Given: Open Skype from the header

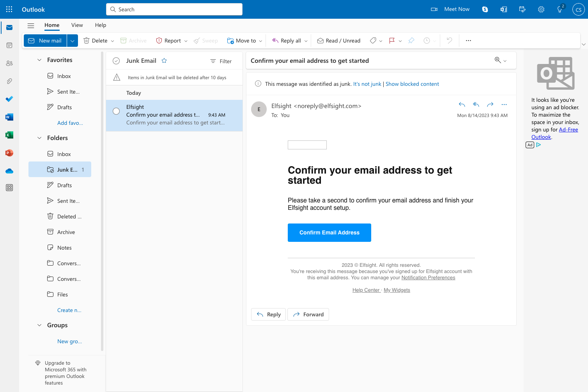Looking at the screenshot, I should tap(485, 9).
